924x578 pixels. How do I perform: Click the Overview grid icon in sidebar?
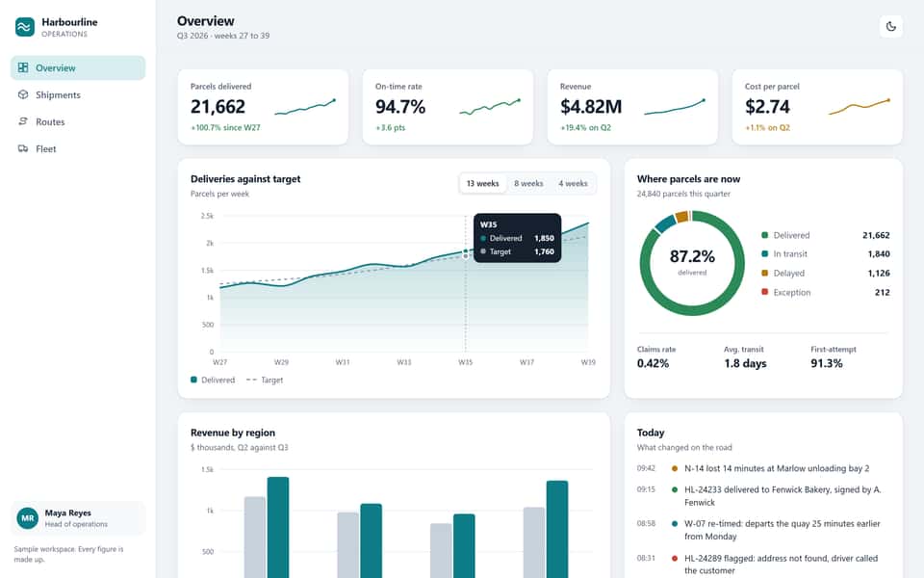pos(23,67)
